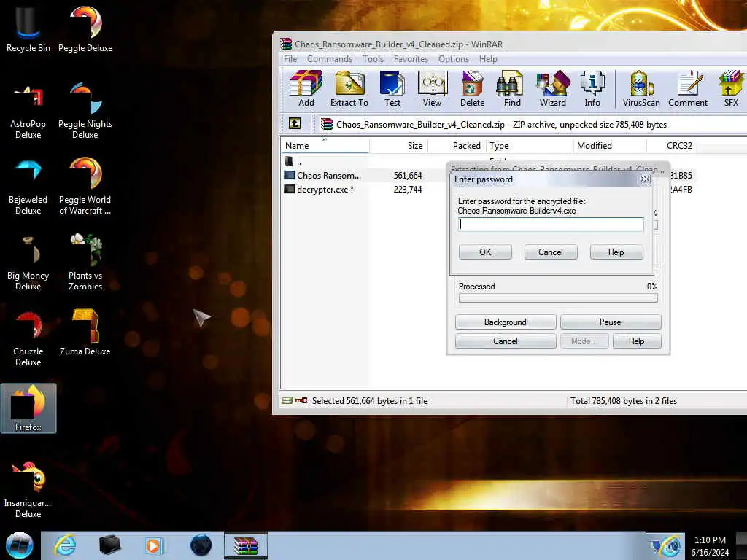Select the Firefox desktop icon
The width and height of the screenshot is (747, 560).
tap(28, 408)
